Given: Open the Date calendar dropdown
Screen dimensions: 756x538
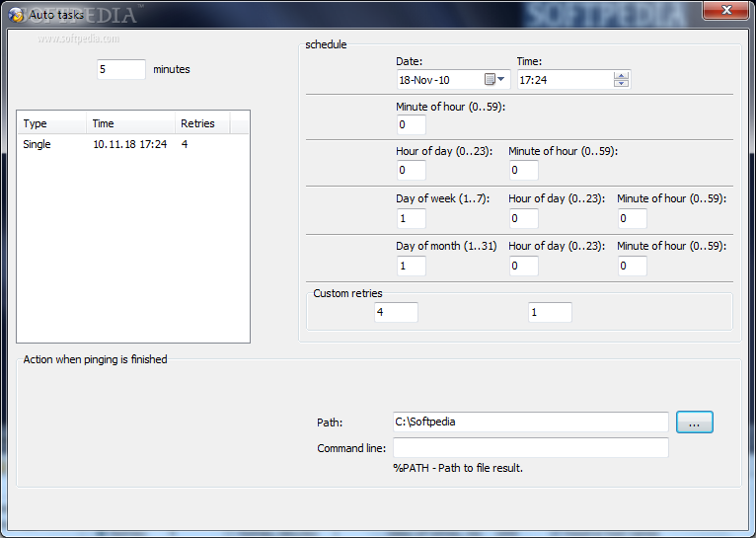Looking at the screenshot, I should click(501, 79).
